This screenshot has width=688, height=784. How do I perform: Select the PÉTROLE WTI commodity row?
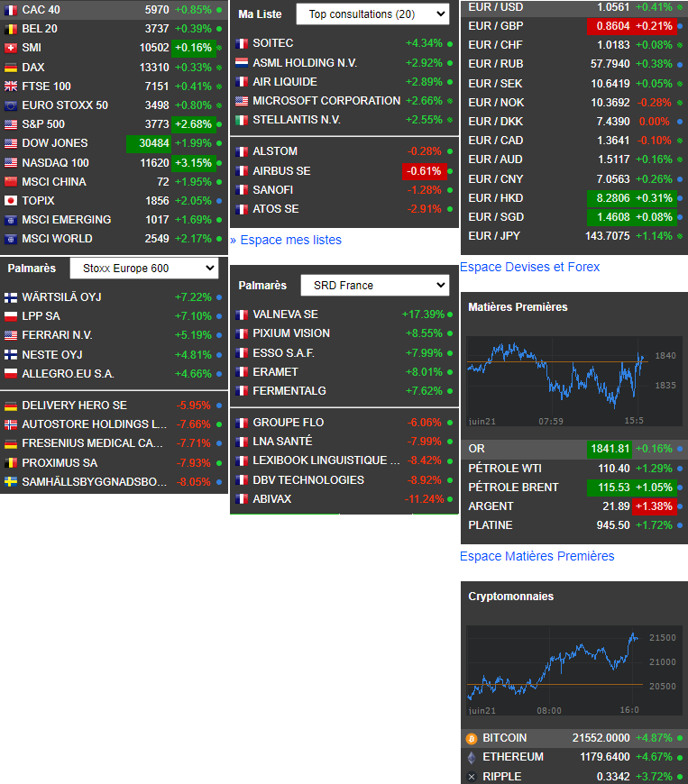[573, 469]
